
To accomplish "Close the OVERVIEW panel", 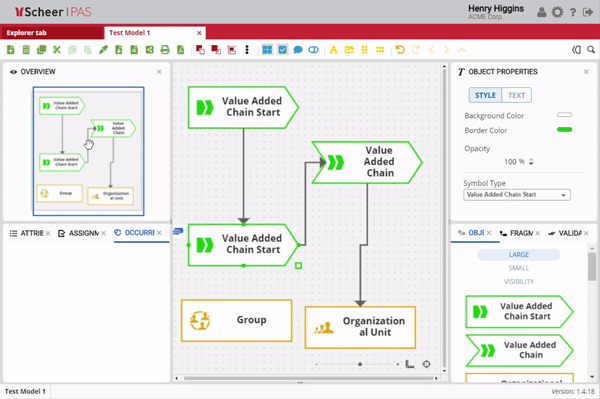I will click(x=159, y=72).
